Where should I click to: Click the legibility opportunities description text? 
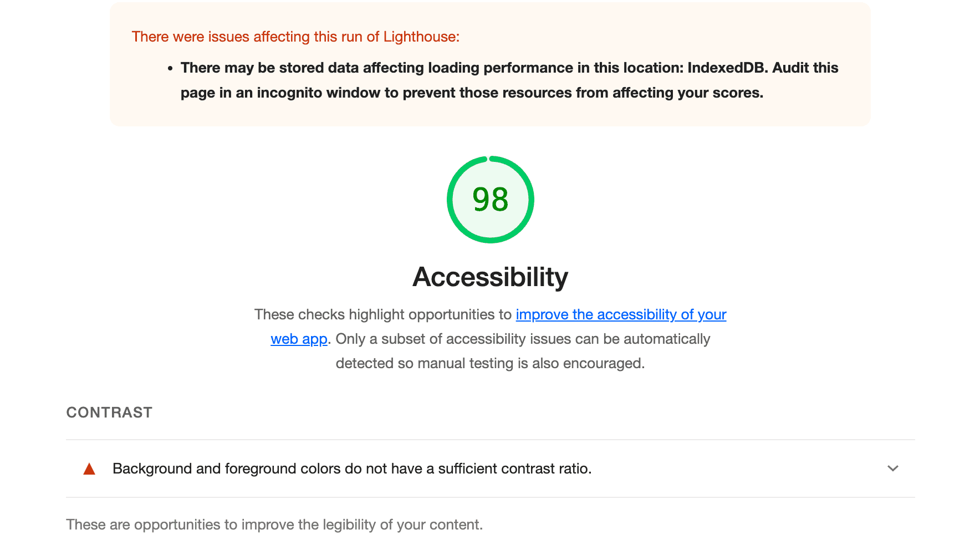coord(274,525)
